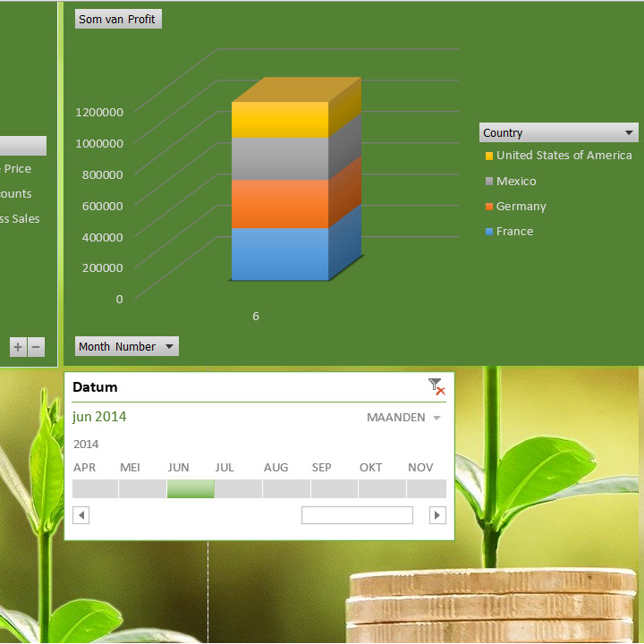Click the Mexico legend marker

click(489, 182)
